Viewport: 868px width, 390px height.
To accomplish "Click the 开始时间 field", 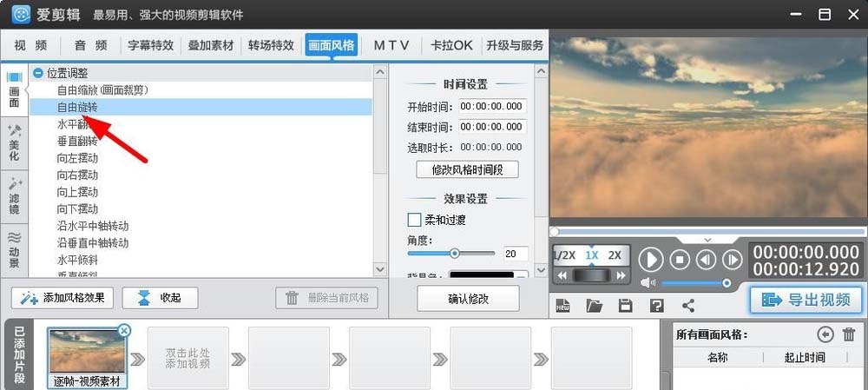I will coord(492,106).
